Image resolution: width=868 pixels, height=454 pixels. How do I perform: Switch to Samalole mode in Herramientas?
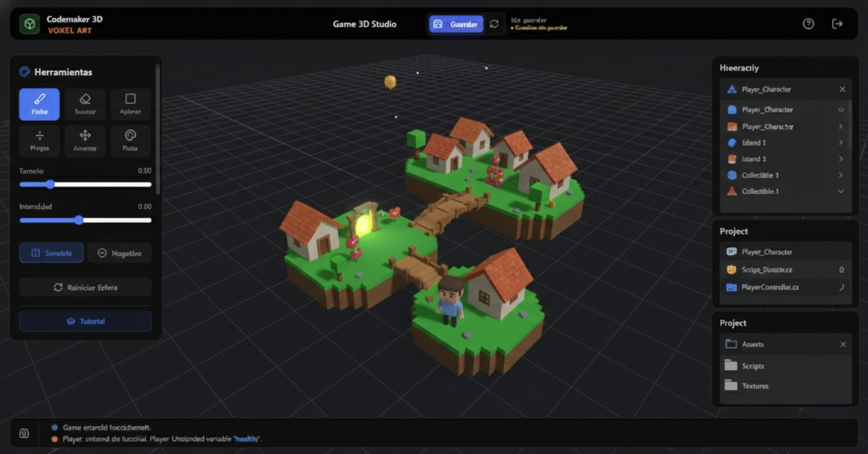point(51,253)
